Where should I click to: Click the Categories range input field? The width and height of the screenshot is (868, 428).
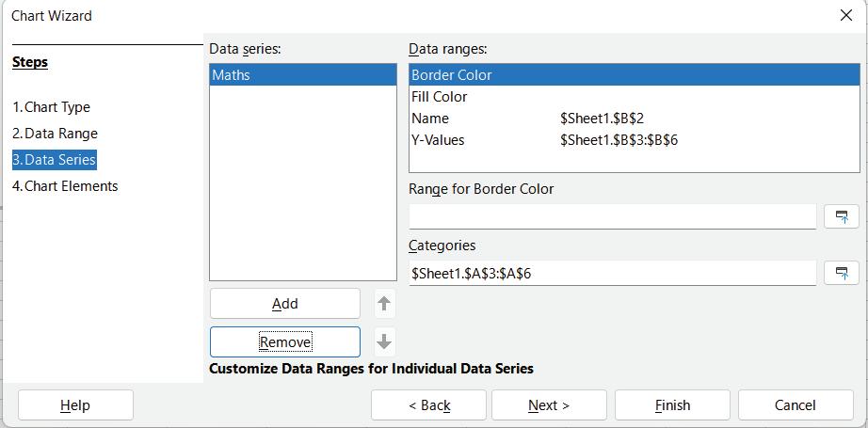(x=612, y=273)
